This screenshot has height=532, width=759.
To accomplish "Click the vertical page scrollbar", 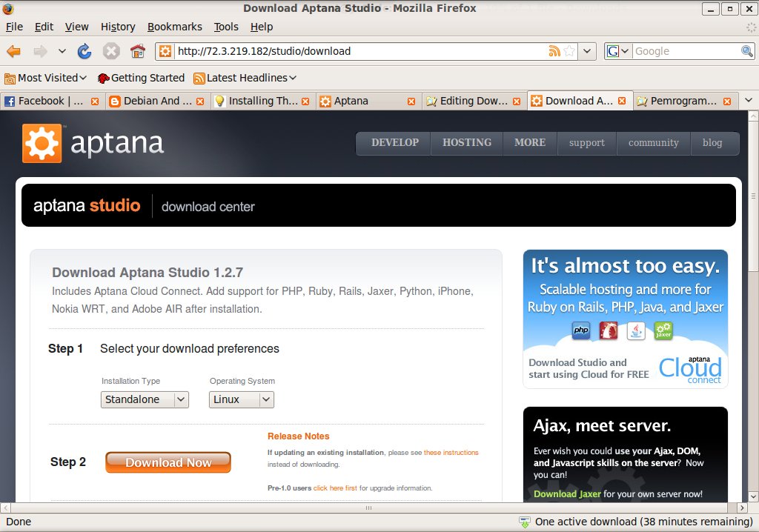I will click(753, 296).
